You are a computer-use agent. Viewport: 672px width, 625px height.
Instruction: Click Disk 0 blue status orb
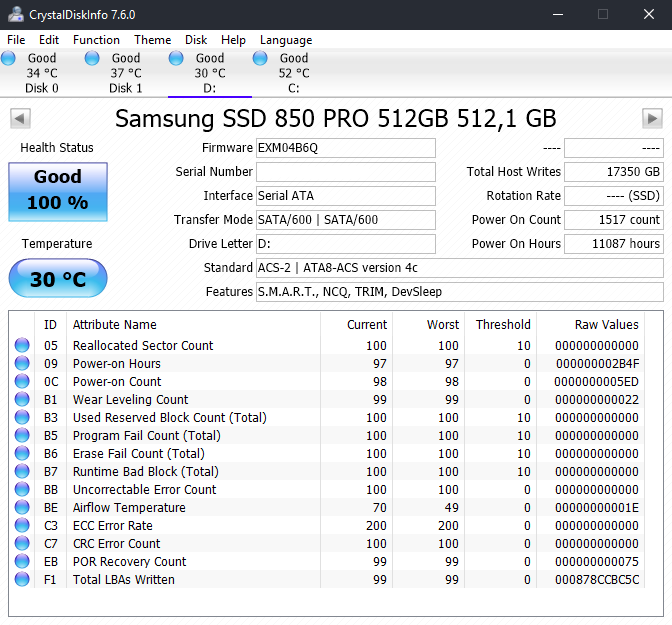pyautogui.click(x=8, y=58)
